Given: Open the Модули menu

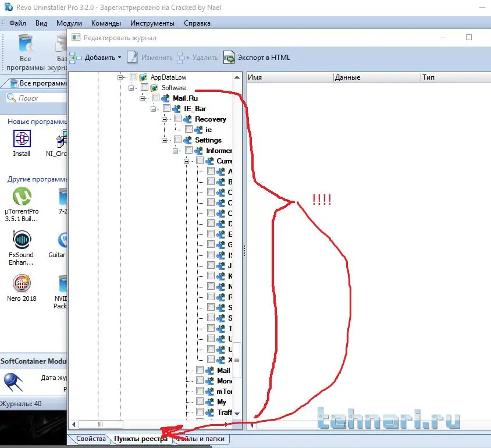Looking at the screenshot, I should [69, 23].
